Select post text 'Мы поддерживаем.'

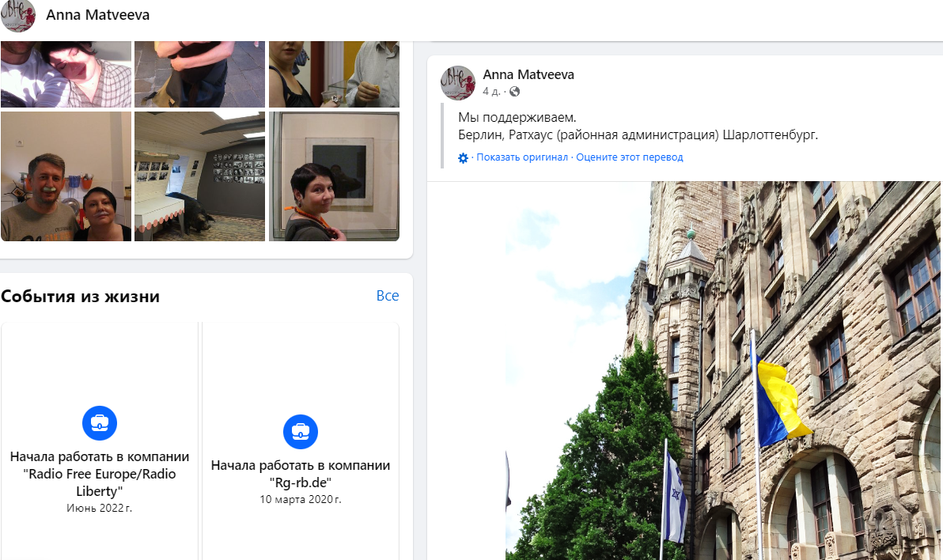point(517,117)
